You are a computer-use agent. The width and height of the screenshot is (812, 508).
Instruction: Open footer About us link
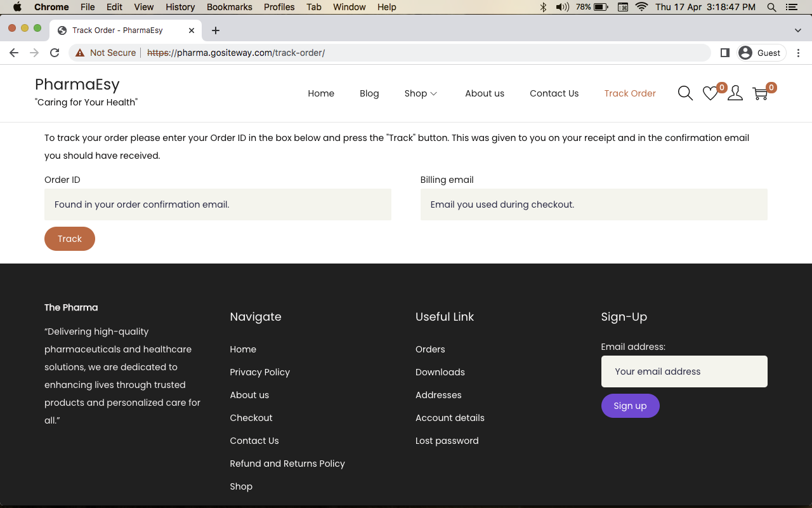point(249,395)
